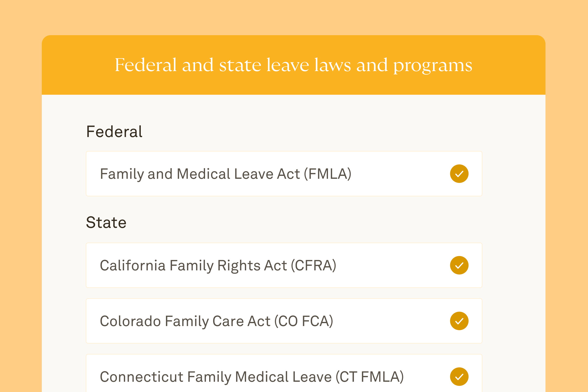Click the word 'Connecticut' in the state list
Viewport: 588px width, 392px height.
(142, 377)
